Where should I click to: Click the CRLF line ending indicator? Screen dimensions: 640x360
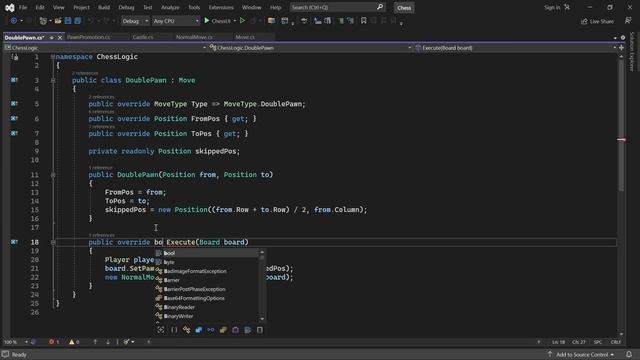pos(616,342)
